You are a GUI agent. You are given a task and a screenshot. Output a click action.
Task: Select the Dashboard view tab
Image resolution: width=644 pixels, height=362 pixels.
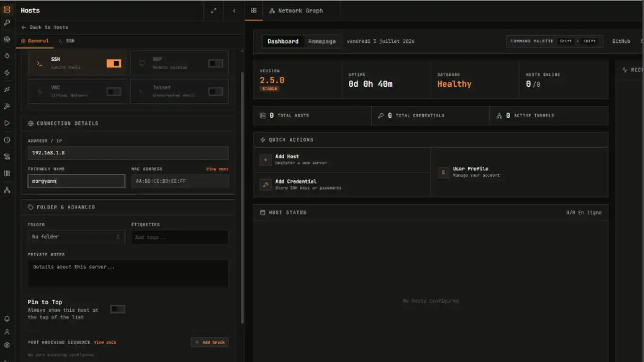tap(283, 41)
